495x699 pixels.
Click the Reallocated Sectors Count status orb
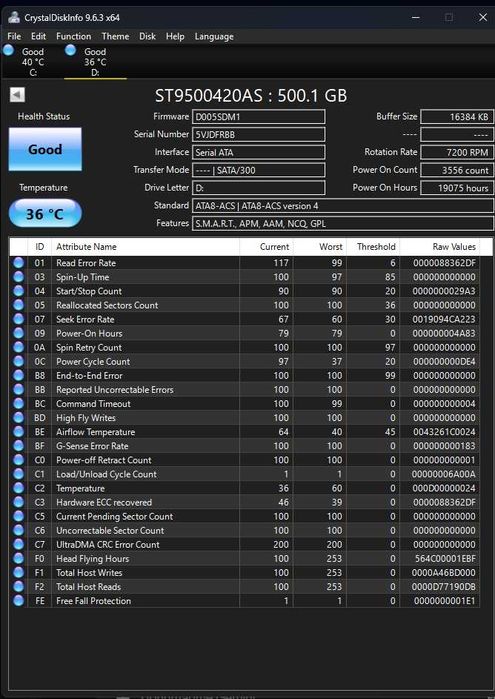18,305
